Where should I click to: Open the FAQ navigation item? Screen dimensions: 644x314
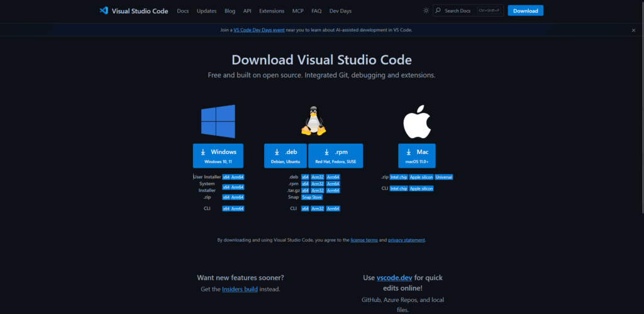point(316,11)
